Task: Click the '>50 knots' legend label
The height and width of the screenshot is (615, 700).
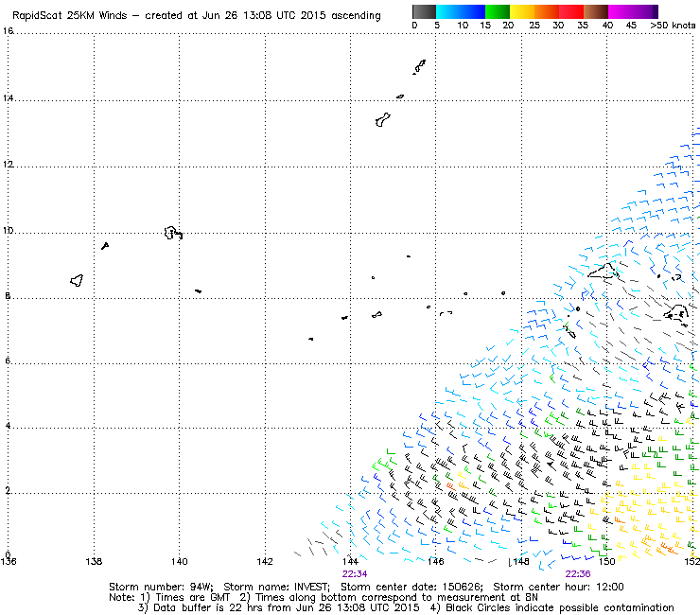Action: click(x=673, y=26)
